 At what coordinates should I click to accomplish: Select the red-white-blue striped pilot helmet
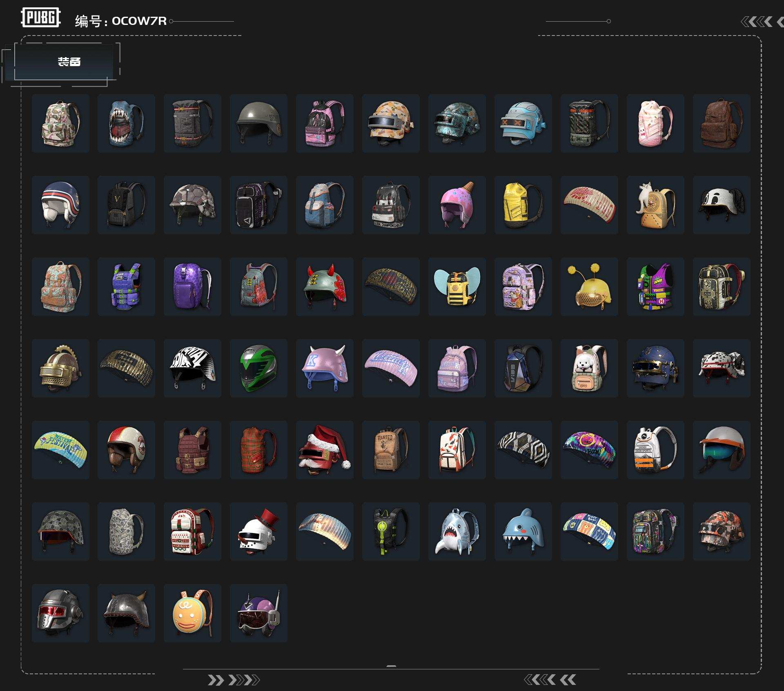click(x=60, y=205)
